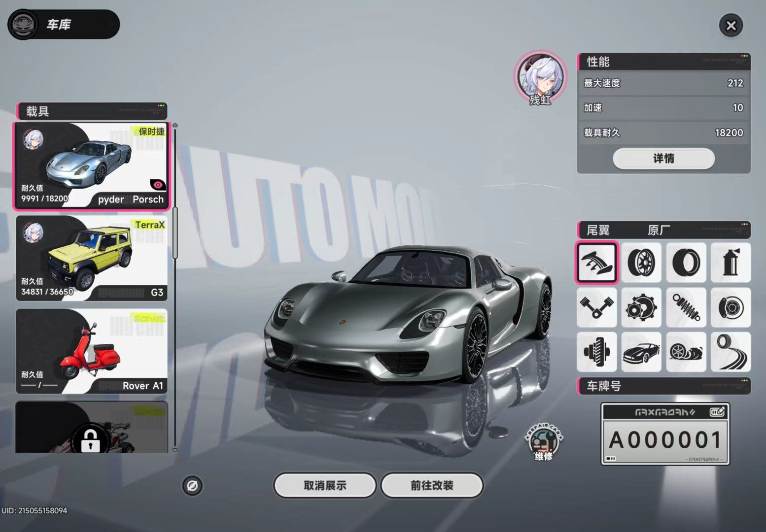The image size is (766, 532).
Task: Click the 载具 vehicle list header
Action: [x=92, y=111]
